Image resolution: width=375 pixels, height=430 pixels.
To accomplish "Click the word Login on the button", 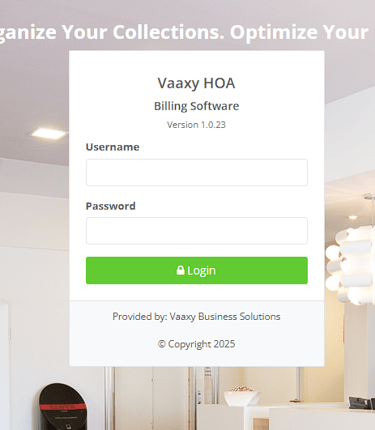I will coord(201,270).
